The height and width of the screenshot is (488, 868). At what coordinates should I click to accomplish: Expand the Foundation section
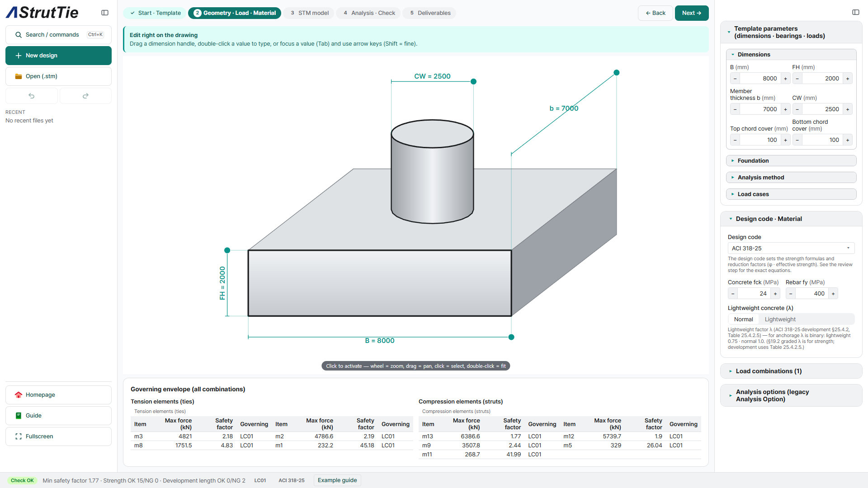(x=791, y=161)
